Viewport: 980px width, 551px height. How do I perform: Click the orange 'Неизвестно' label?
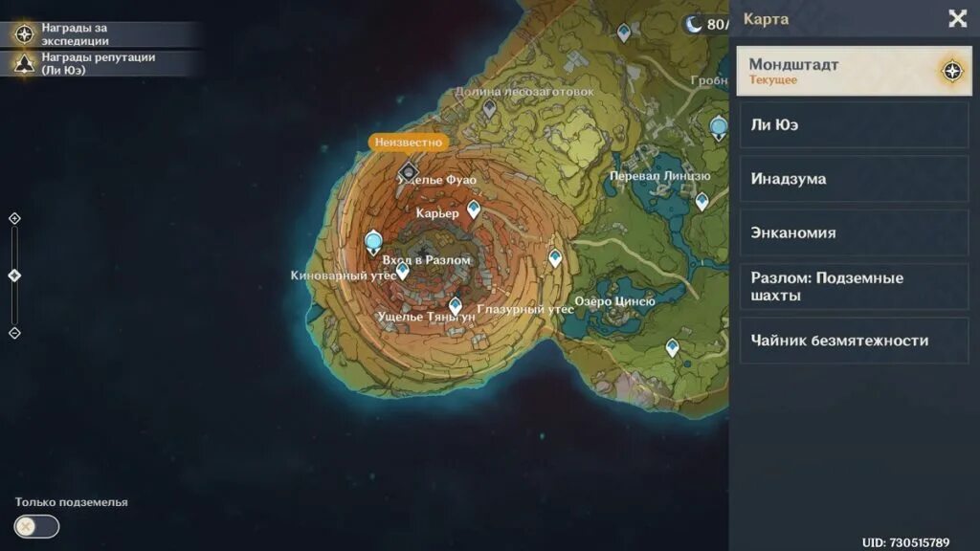(x=408, y=143)
